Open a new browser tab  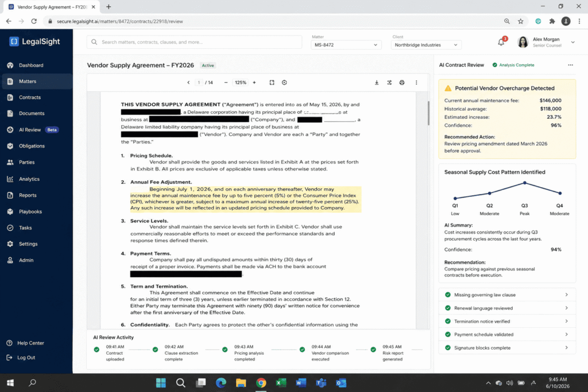[x=109, y=7]
